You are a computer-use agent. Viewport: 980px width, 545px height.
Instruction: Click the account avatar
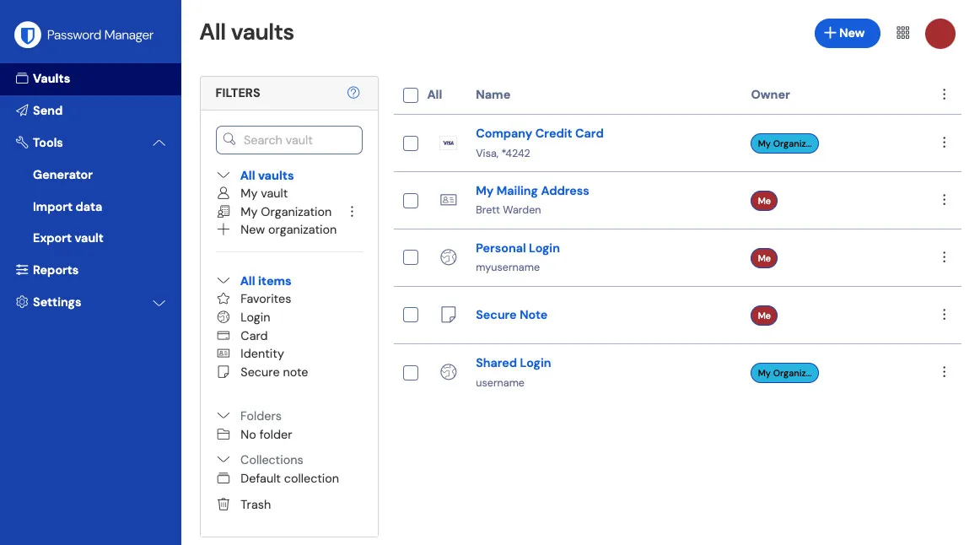(940, 33)
